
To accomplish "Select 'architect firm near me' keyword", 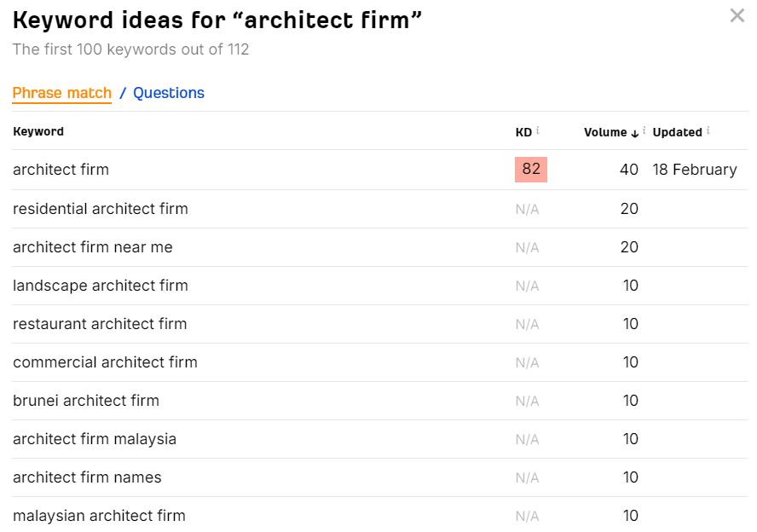I will (93, 246).
